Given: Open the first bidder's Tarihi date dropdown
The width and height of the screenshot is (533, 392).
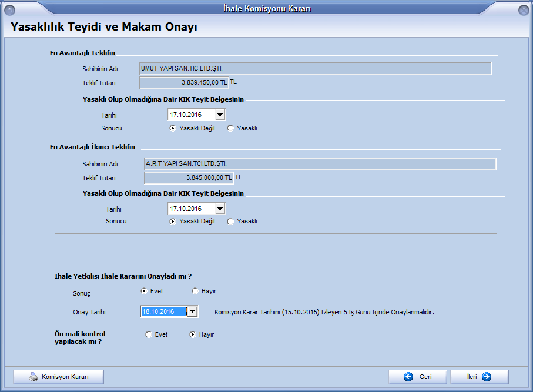Looking at the screenshot, I should click(x=220, y=115).
